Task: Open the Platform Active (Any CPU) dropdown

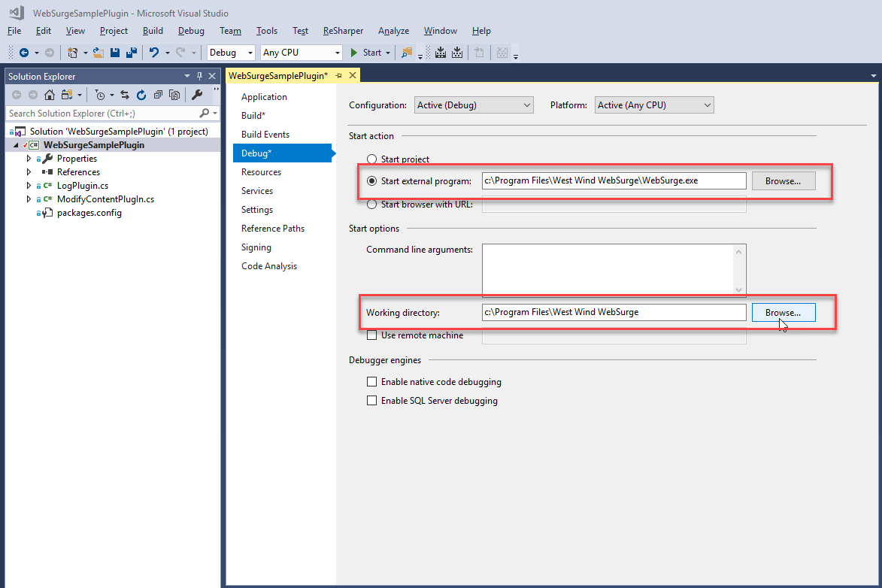Action: [x=654, y=105]
